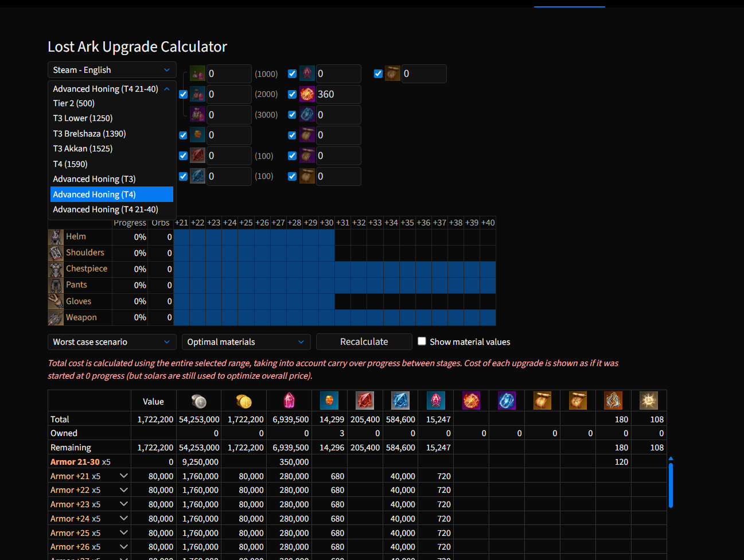The image size is (744, 560).
Task: Click the Shoulders gear name
Action: [85, 252]
